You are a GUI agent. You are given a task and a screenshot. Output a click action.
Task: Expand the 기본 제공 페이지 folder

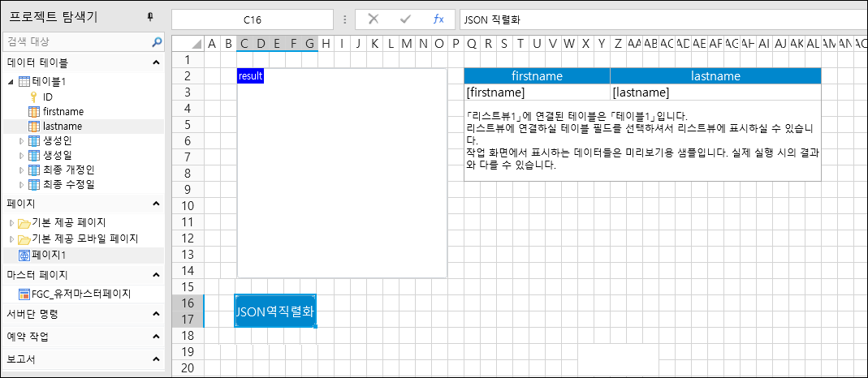point(11,222)
